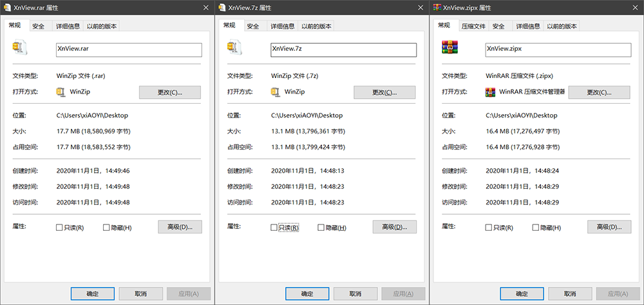Click the small WinZip icon in XnView.7z window
The width and height of the screenshot is (644, 305).
(275, 92)
